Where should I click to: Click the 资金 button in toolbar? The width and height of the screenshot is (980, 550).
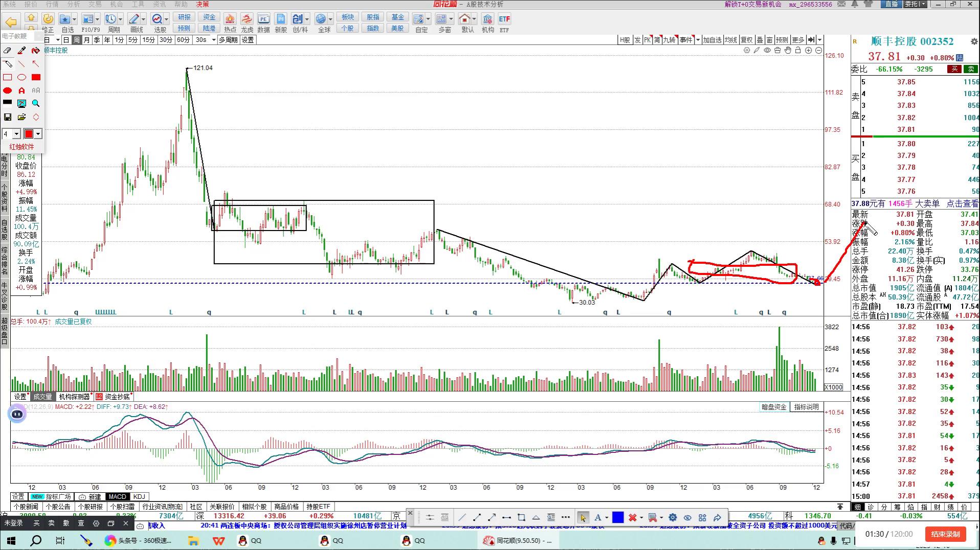pos(209,17)
